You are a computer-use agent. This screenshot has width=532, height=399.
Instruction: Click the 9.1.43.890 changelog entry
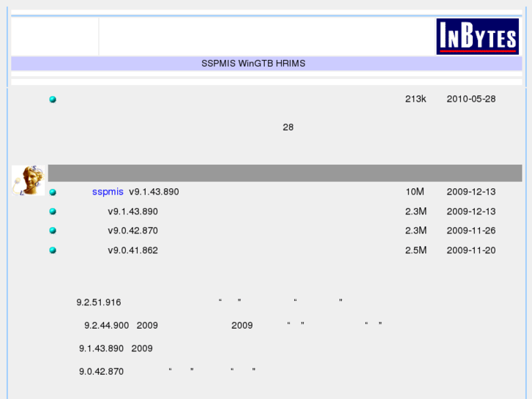tap(101, 348)
